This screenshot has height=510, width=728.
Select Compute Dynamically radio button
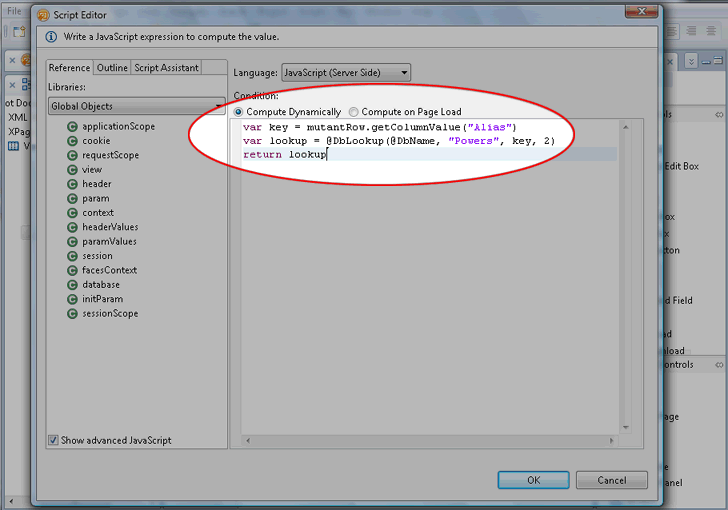click(x=238, y=112)
